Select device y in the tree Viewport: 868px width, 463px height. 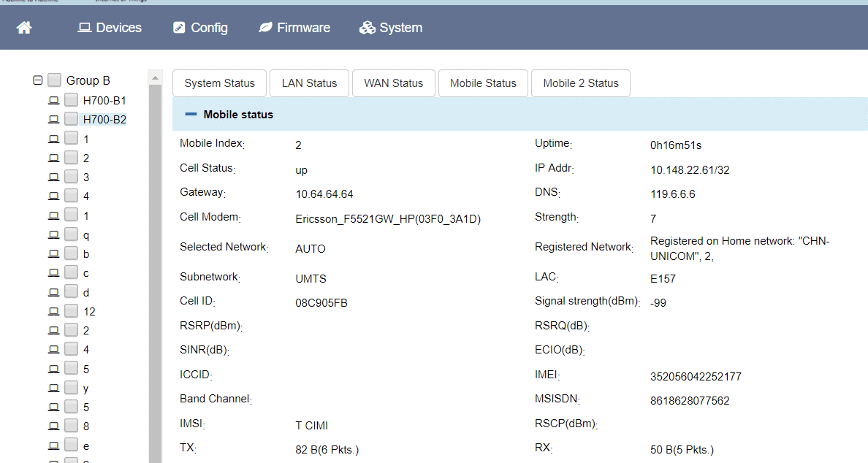click(86, 388)
